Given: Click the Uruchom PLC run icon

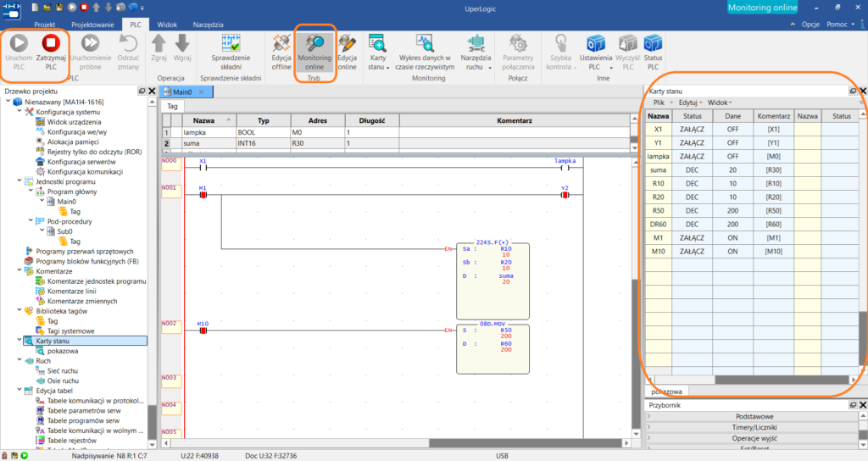Looking at the screenshot, I should click(x=19, y=43).
